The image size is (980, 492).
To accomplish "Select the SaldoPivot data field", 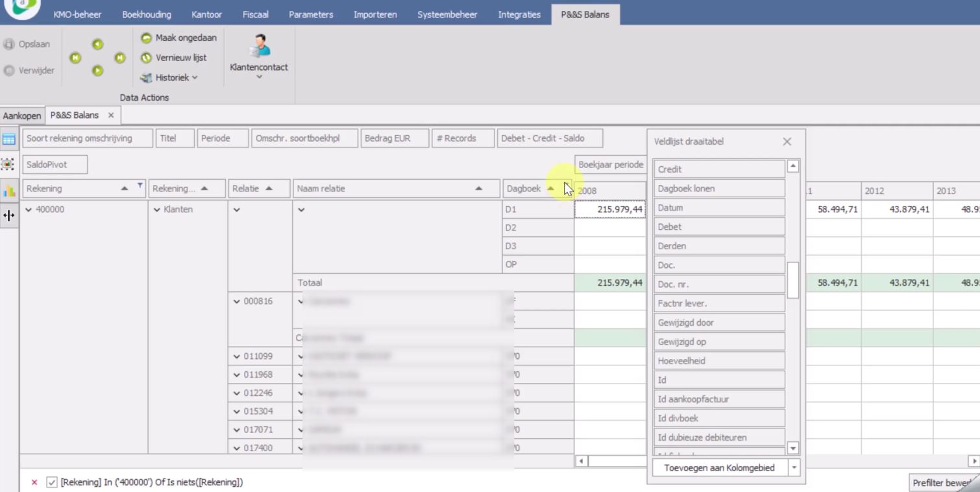I will pyautogui.click(x=55, y=164).
